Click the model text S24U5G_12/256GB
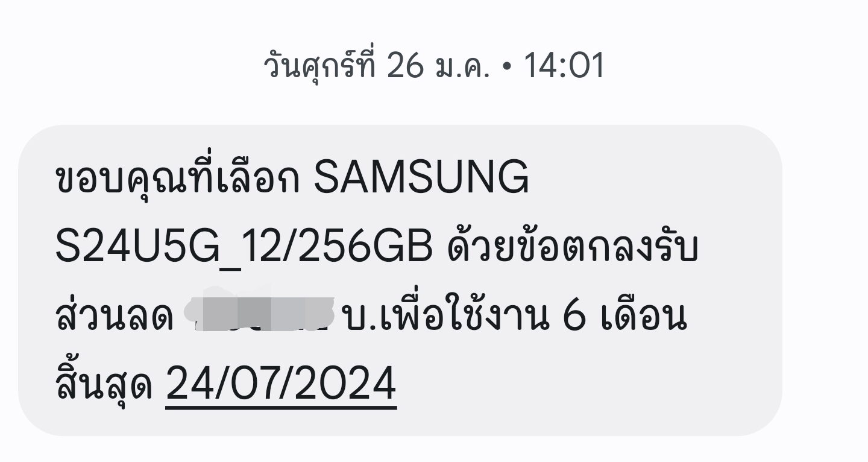The width and height of the screenshot is (868, 462). click(x=244, y=248)
